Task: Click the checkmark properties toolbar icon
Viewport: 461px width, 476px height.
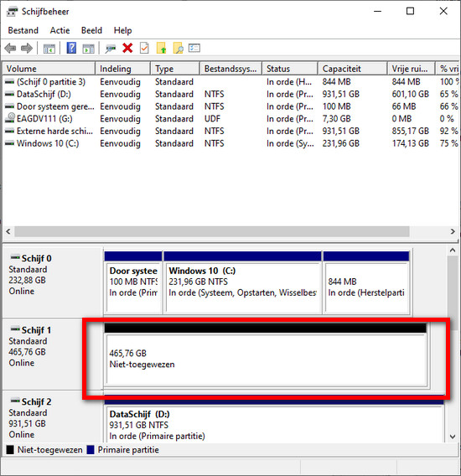Action: point(144,49)
